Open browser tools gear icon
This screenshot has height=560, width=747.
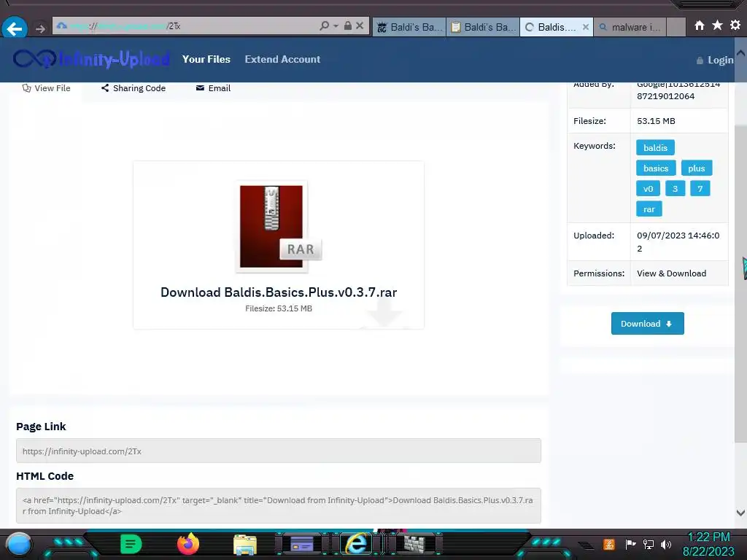[x=735, y=26]
